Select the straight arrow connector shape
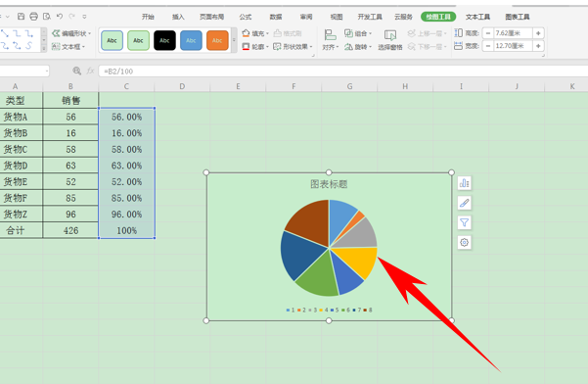Viewport: 588px width, 384px height. (5, 33)
